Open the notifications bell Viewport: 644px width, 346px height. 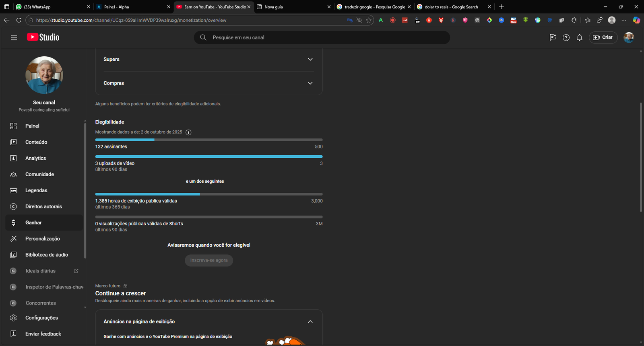(x=580, y=37)
